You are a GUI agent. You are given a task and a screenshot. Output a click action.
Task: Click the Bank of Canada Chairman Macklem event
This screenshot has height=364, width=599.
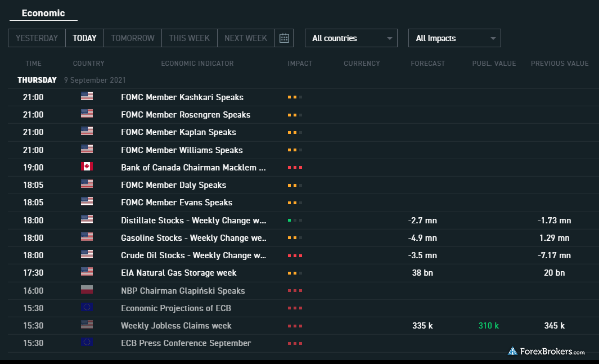(x=193, y=168)
